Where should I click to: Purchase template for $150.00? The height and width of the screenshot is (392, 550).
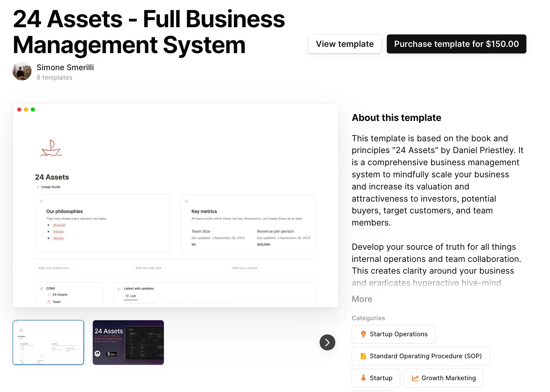[x=456, y=44]
